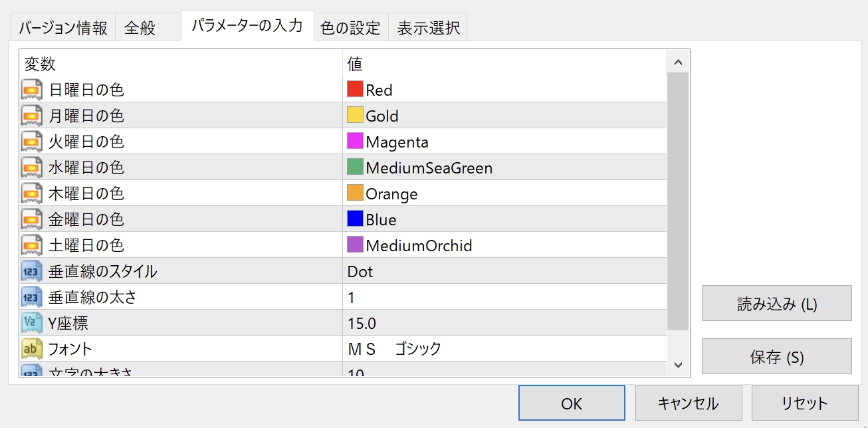Click the string-type icon beside フォント
868x428 pixels.
[31, 349]
